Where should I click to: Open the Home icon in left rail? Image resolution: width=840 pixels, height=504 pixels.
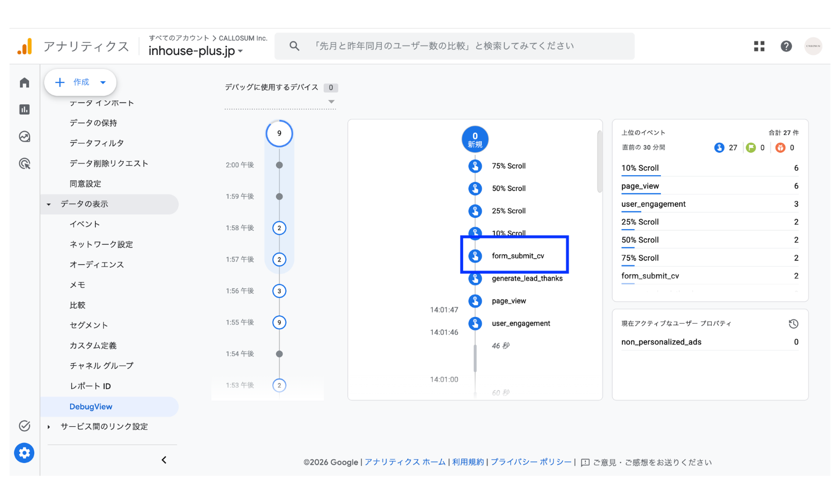24,83
